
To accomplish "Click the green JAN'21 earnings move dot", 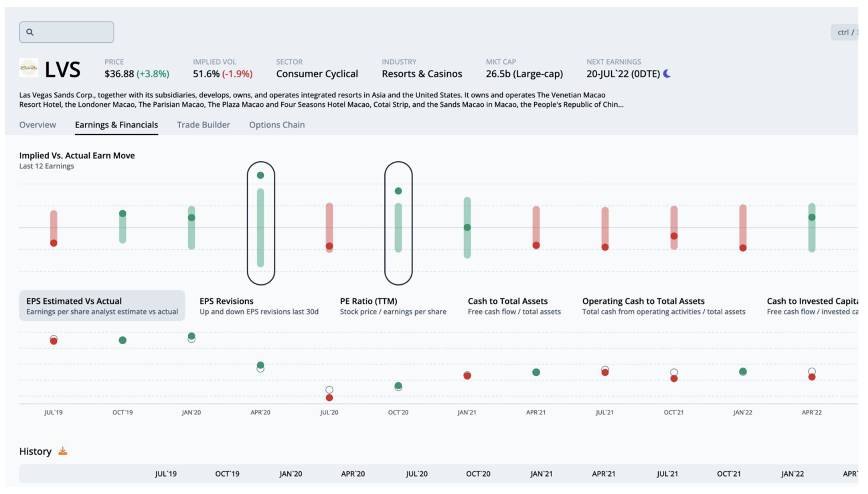I will 467,227.
